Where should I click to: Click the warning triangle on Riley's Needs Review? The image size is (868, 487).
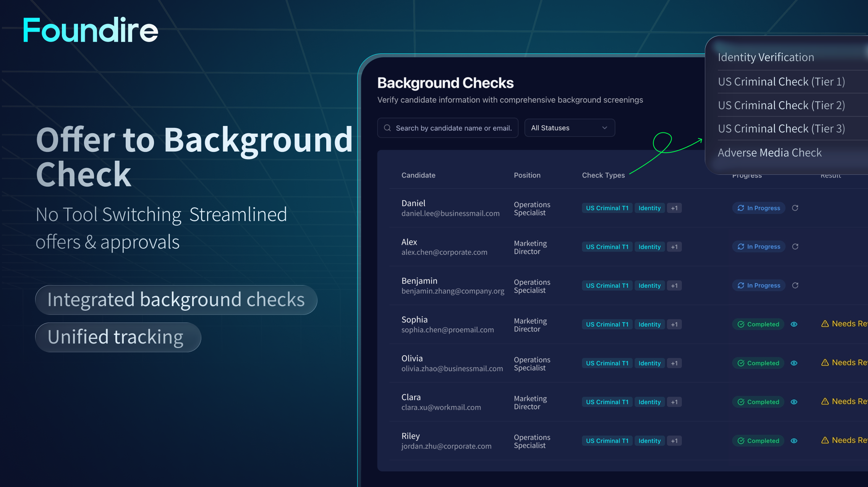824,440
